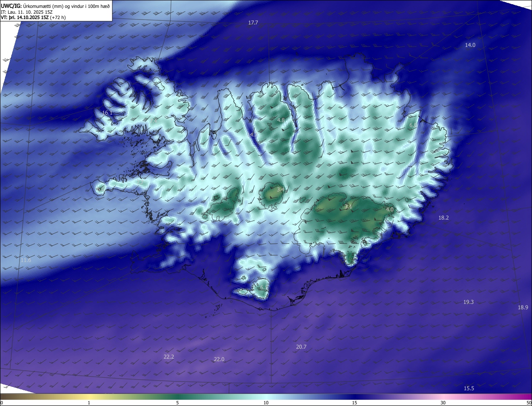The width and height of the screenshot is (532, 406).
Task: Click the 4.8 value label
Action: point(281,120)
